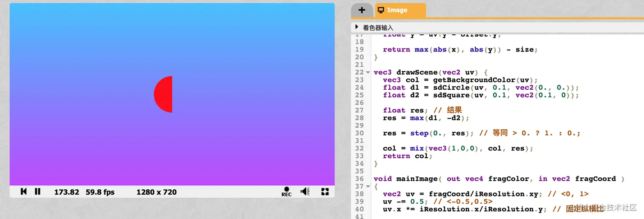Image resolution: width=644 pixels, height=219 pixels.
Task: Open the shader preview in fullscreen
Action: [325, 192]
